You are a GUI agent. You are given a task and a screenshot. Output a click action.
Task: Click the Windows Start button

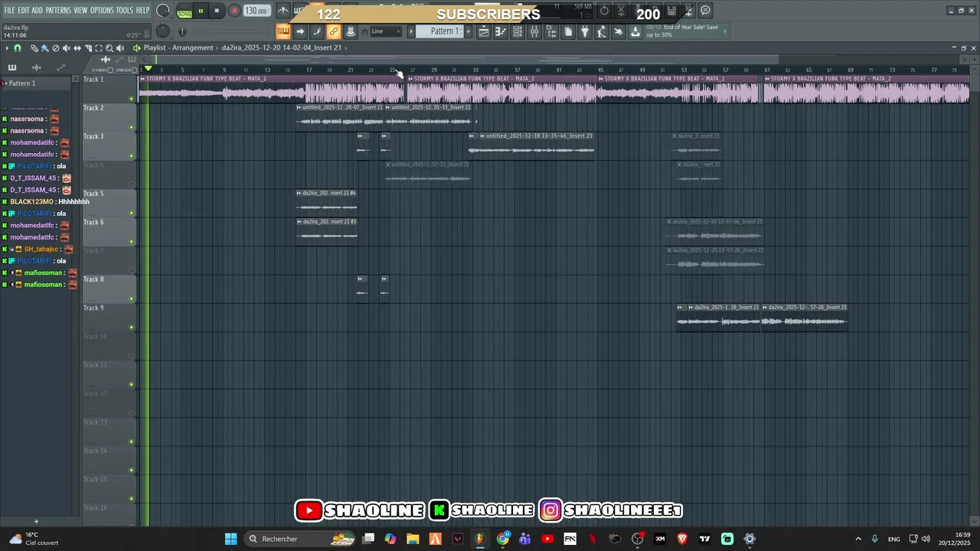pyautogui.click(x=230, y=539)
